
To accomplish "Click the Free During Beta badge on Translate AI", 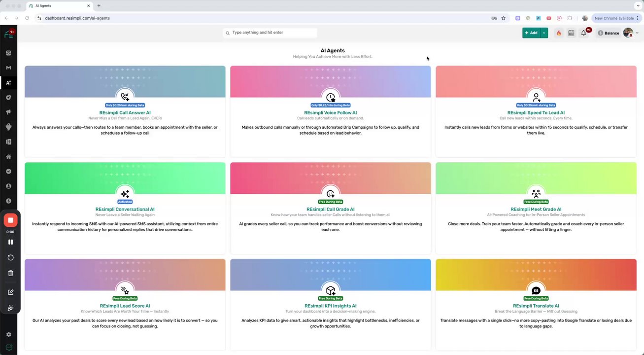I will tap(536, 298).
